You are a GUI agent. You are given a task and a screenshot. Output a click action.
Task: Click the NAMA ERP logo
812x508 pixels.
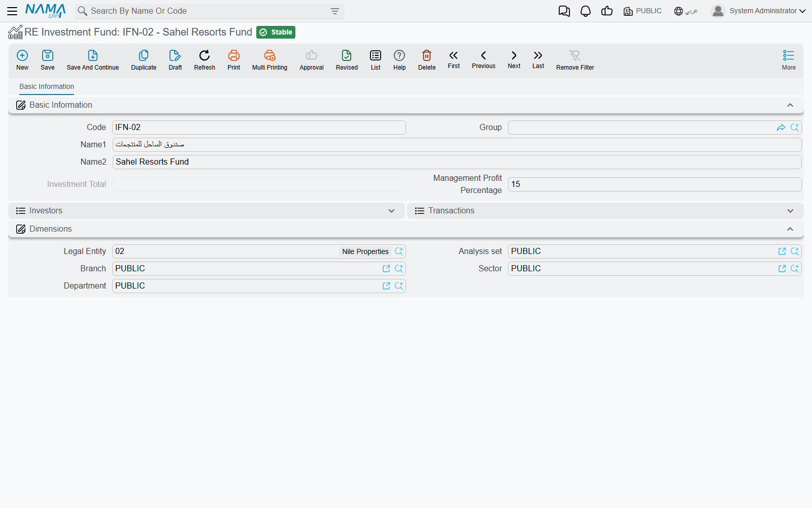point(46,11)
